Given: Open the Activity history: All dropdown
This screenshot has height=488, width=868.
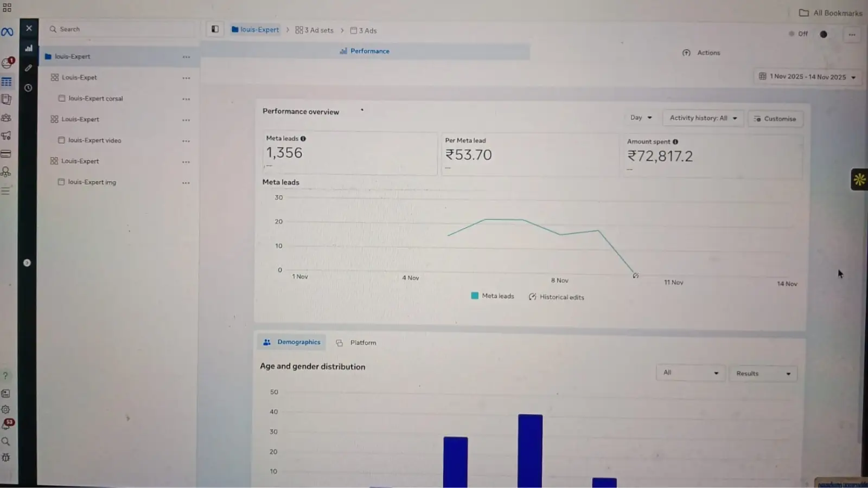Looking at the screenshot, I should click(703, 118).
